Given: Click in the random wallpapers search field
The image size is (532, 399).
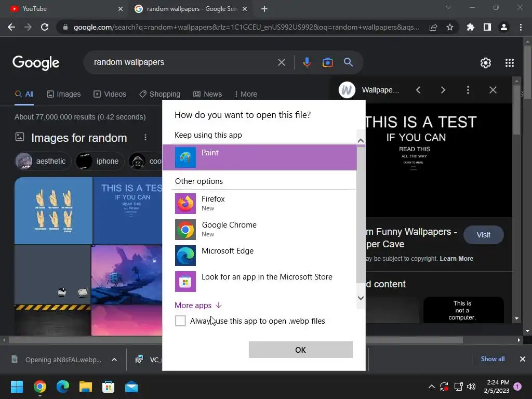Looking at the screenshot, I should (183, 62).
